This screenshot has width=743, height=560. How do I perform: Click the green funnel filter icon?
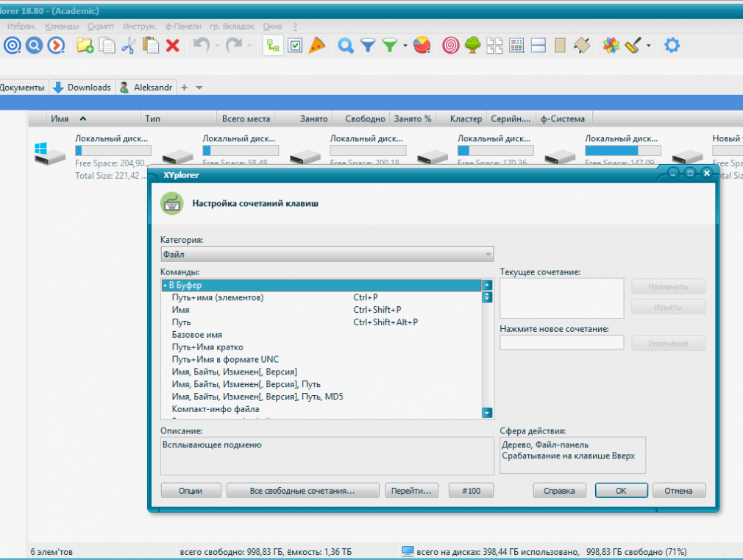[x=389, y=46]
